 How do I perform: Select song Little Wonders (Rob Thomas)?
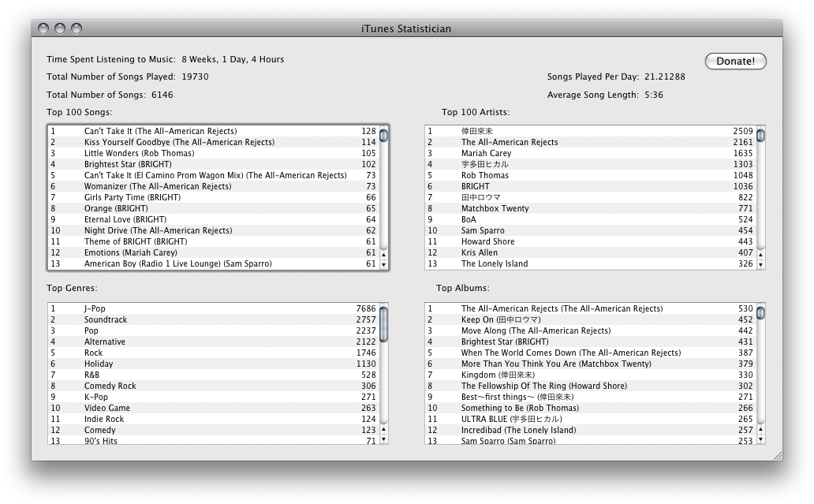[214, 153]
